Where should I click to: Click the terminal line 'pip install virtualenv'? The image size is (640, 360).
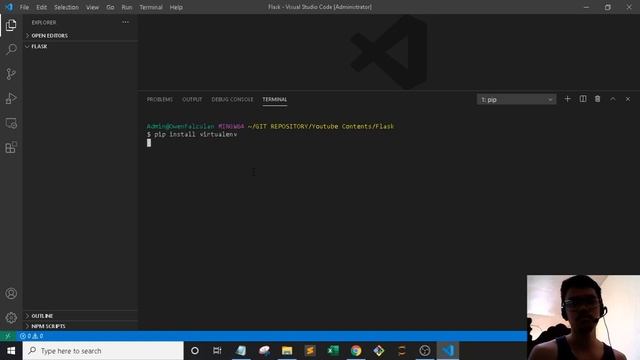pos(196,134)
